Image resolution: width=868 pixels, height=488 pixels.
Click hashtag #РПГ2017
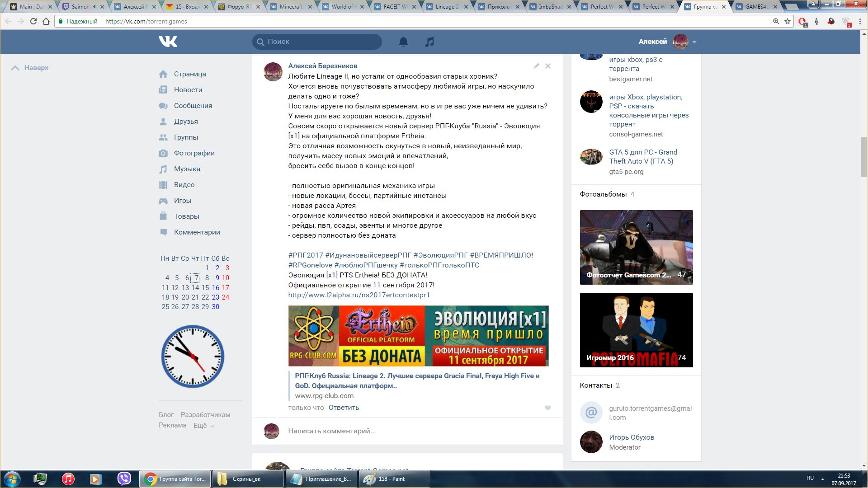coord(306,255)
